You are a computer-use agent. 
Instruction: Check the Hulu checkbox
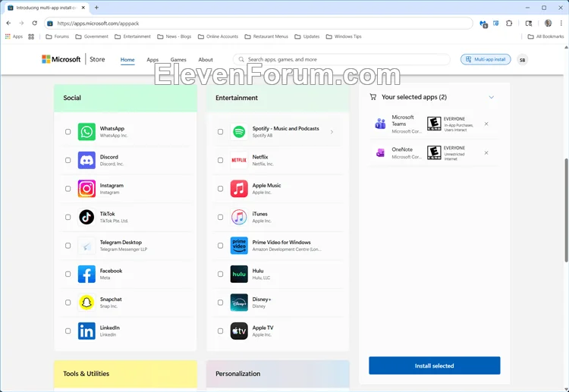point(220,274)
